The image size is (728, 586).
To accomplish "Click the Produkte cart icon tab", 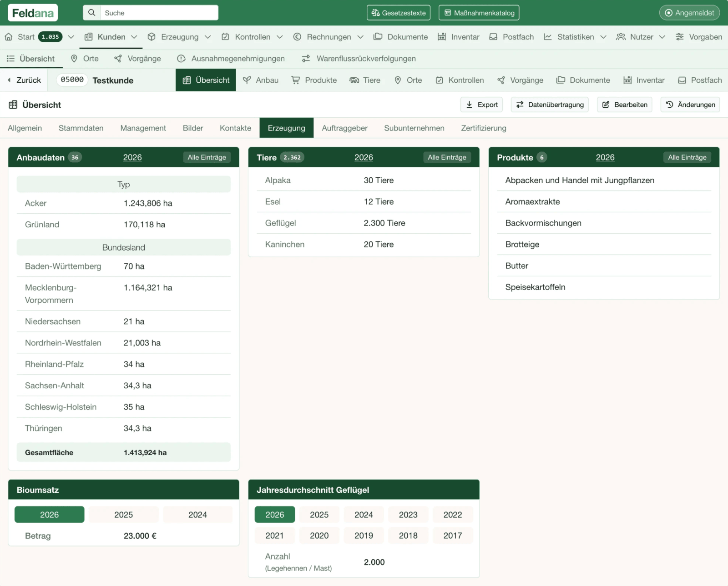I will (x=296, y=80).
